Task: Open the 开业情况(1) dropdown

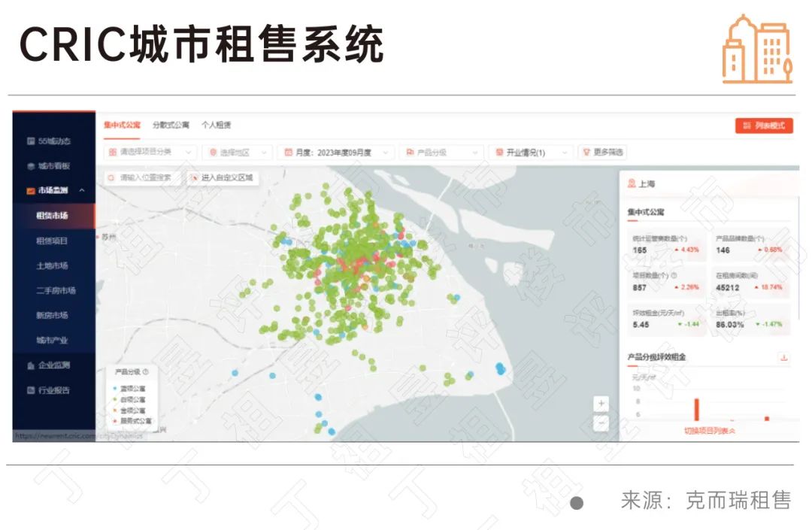Action: 532,152
